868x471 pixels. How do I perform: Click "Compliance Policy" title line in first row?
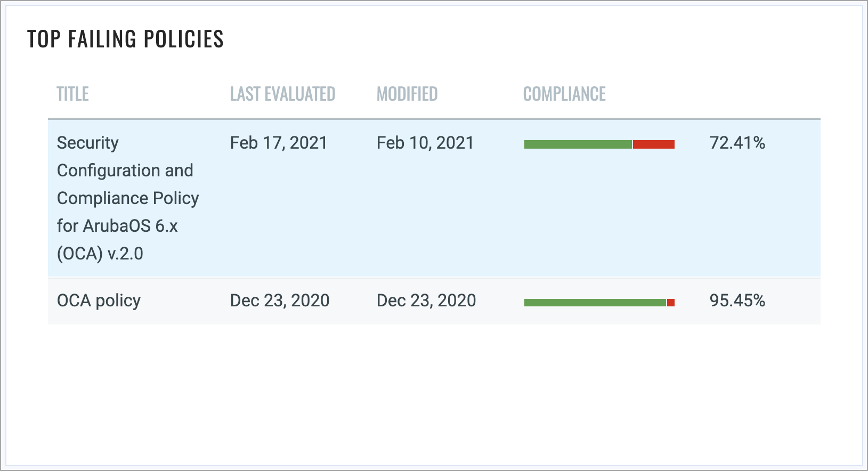click(x=128, y=198)
